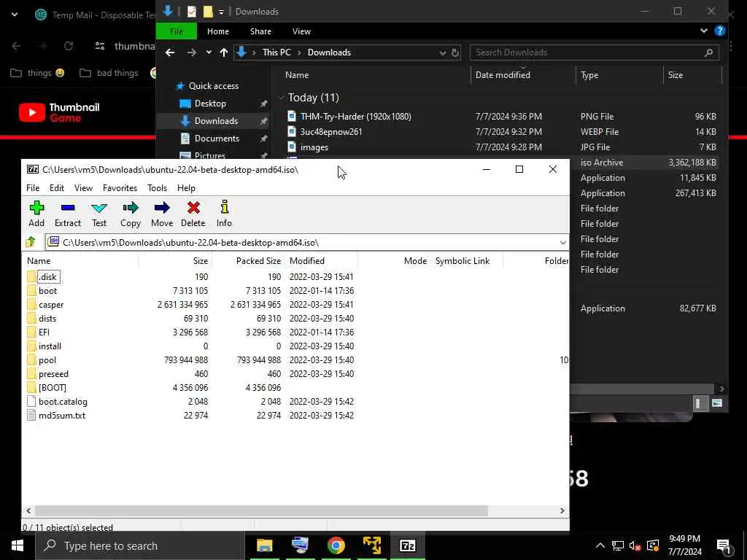Select the EFI folder icon
747x560 pixels.
31,332
